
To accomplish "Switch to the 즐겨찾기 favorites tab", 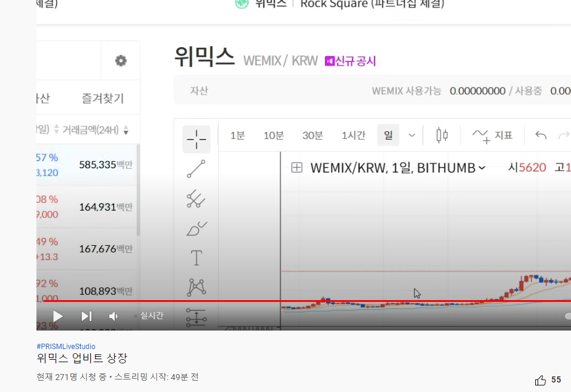I will [x=103, y=98].
